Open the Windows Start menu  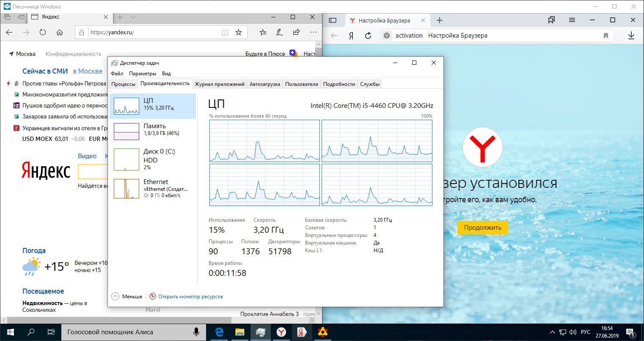coord(10,332)
